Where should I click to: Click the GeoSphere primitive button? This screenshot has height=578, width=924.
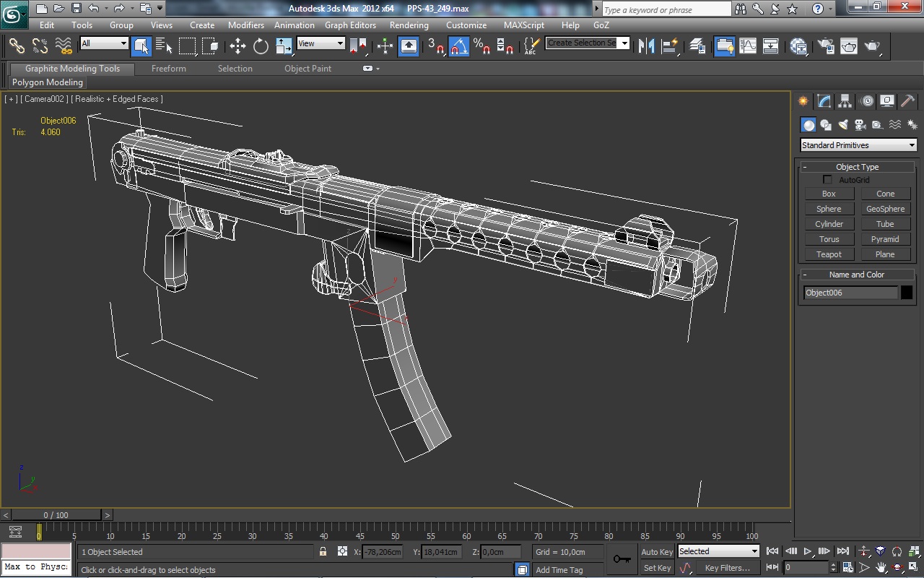885,209
